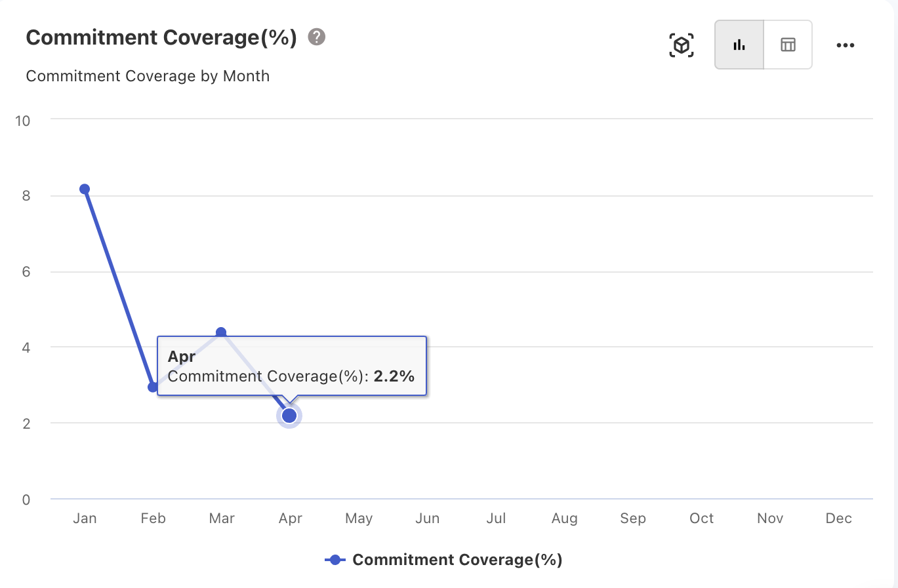Toggle Commitment Coverage(%) legend series
Viewport: 898px width, 588px height.
click(457, 560)
